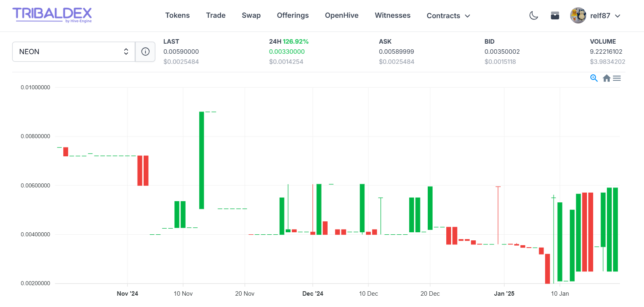Screen dimensions: 644x307
Task: Navigate to the Tokens page
Action: tap(177, 15)
